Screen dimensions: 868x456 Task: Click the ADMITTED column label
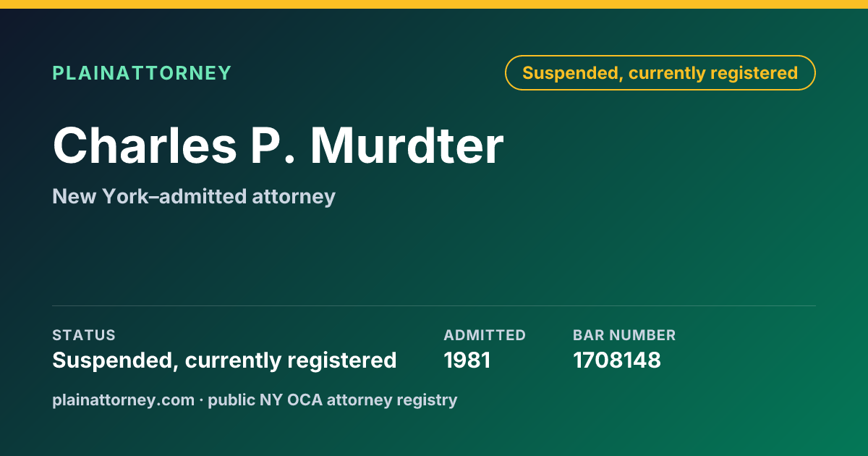485,335
